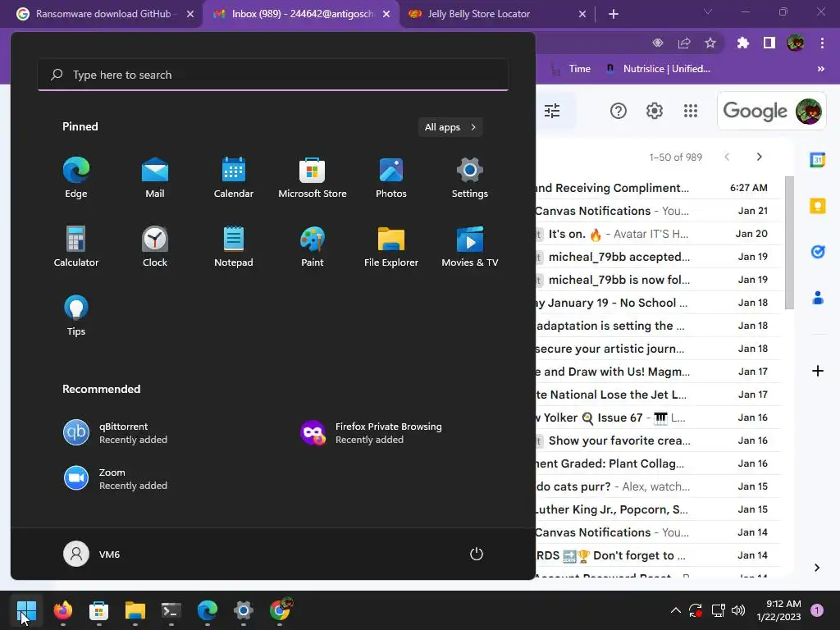Toggle Chrome side panel
840x630 pixels.
click(769, 43)
